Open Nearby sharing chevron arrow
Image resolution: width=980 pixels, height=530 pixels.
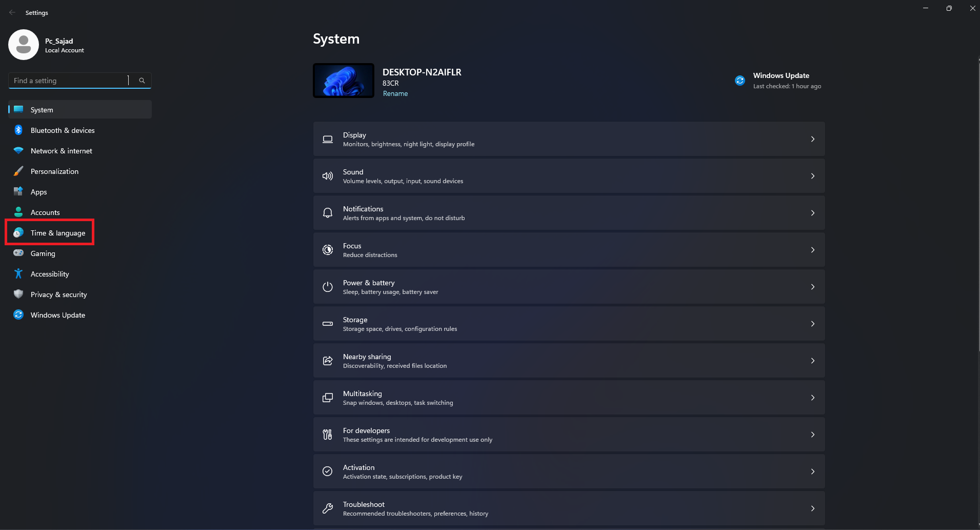813,361
